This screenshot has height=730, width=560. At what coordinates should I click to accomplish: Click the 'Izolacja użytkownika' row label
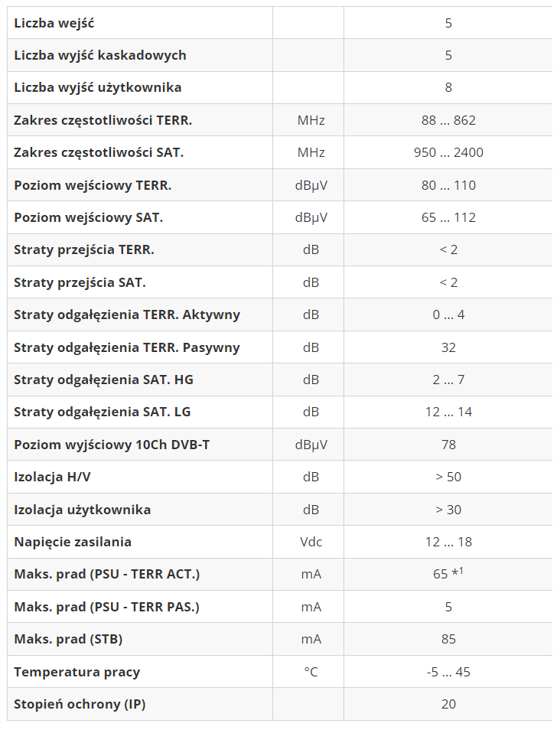83,510
